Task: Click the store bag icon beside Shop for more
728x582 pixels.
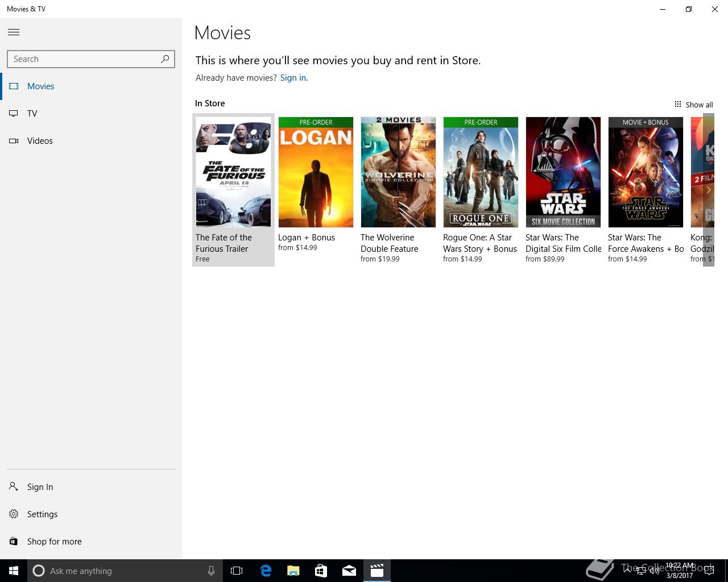Action: 14,542
